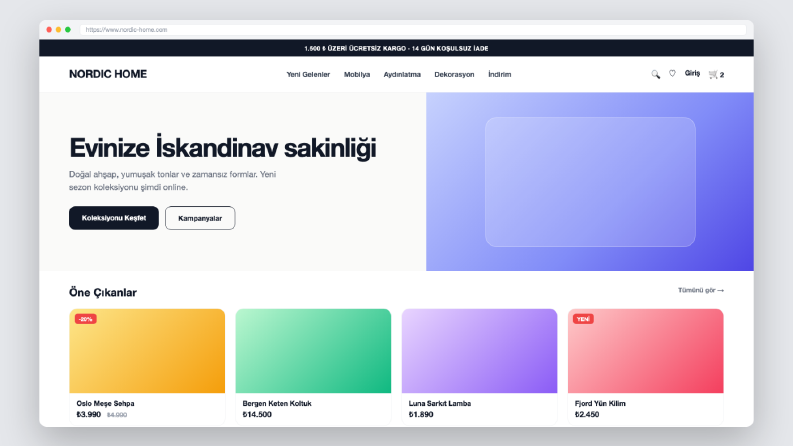Click the hero banner glass panel
Image resolution: width=793 pixels, height=446 pixels.
click(x=590, y=182)
